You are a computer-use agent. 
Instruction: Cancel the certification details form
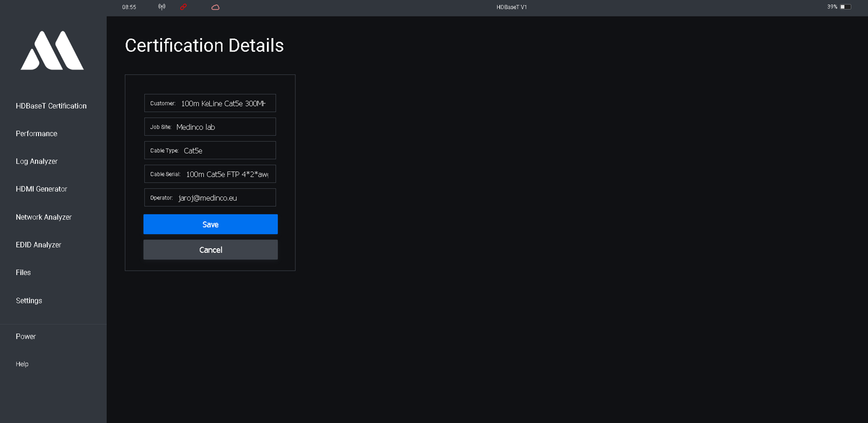210,250
